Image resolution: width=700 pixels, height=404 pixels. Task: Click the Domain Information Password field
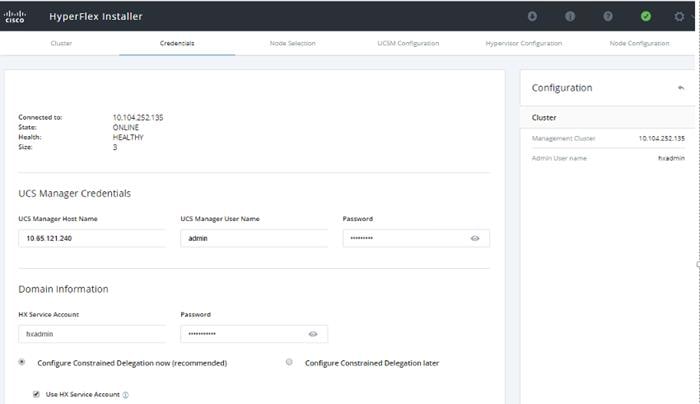point(254,334)
